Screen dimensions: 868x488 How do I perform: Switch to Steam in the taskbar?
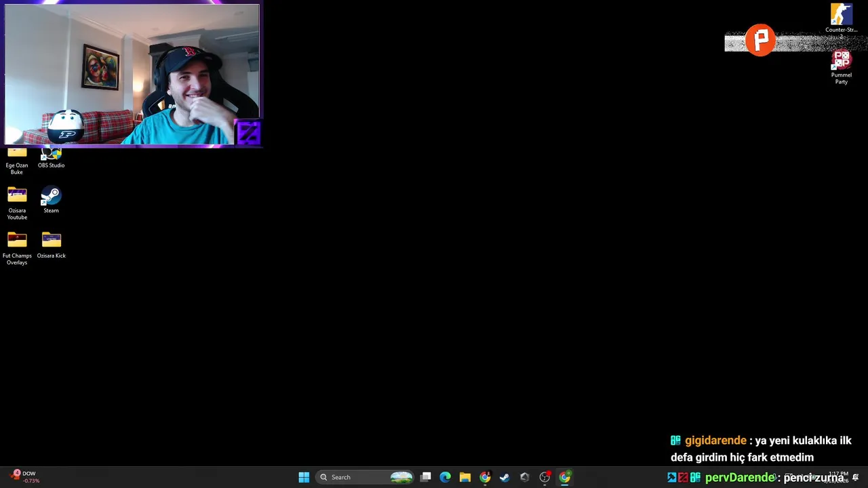pos(505,477)
